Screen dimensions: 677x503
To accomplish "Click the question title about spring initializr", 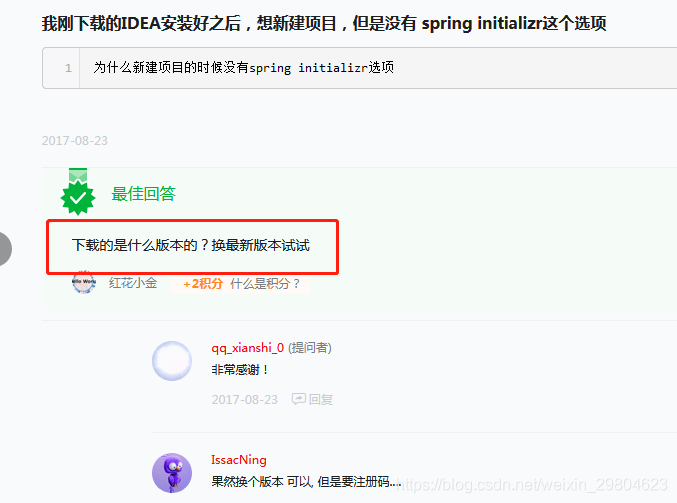I will click(324, 23).
